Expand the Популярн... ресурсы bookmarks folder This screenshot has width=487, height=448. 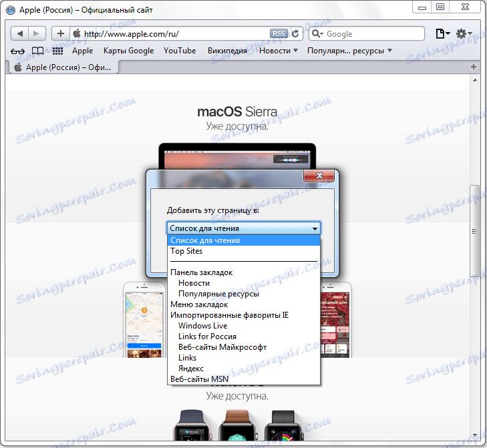tap(349, 51)
